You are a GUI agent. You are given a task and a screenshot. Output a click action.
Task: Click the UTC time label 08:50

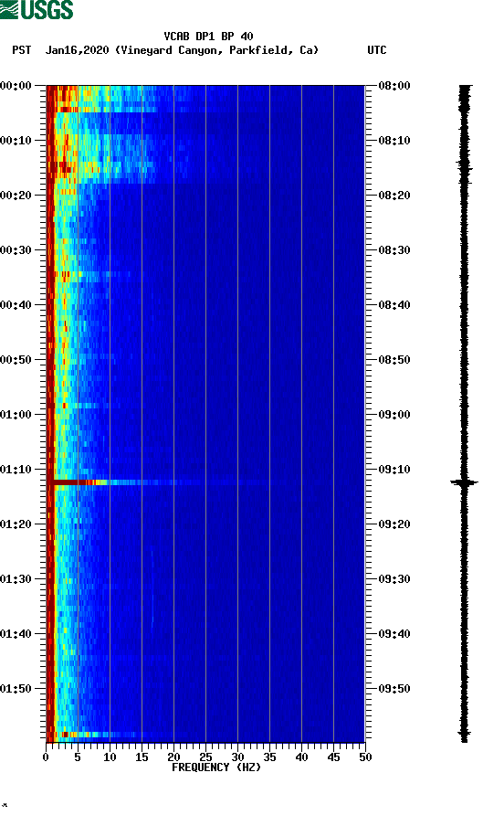click(x=394, y=360)
